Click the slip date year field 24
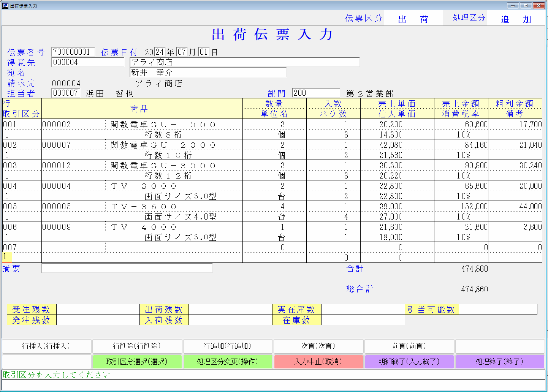Screen dimensions: 548x392 click(x=160, y=52)
